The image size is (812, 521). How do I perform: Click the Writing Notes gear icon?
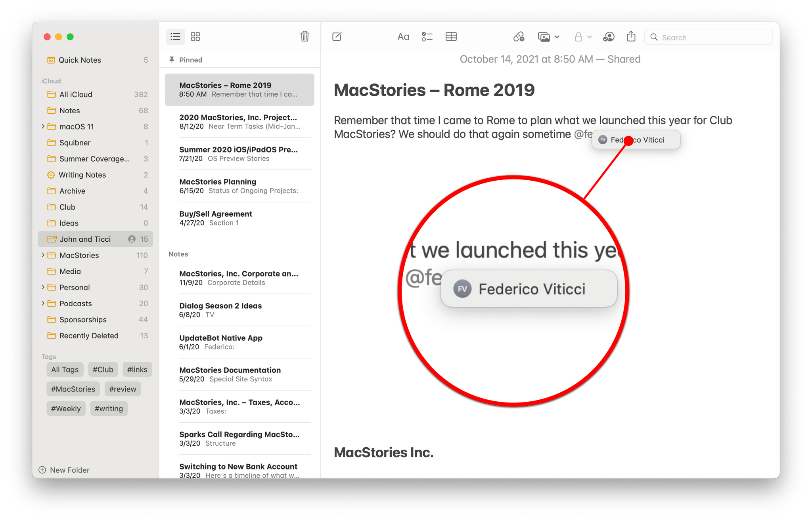[x=51, y=175]
